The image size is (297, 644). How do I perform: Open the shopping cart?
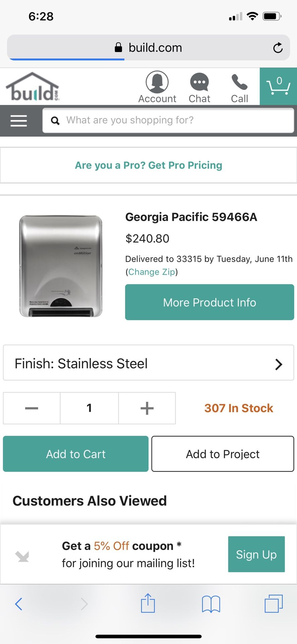[x=278, y=87]
